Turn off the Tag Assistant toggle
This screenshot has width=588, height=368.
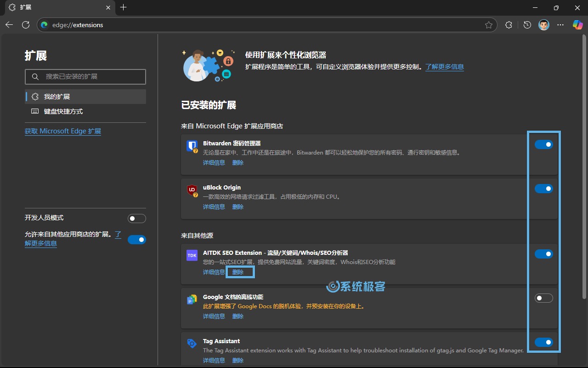point(544,342)
